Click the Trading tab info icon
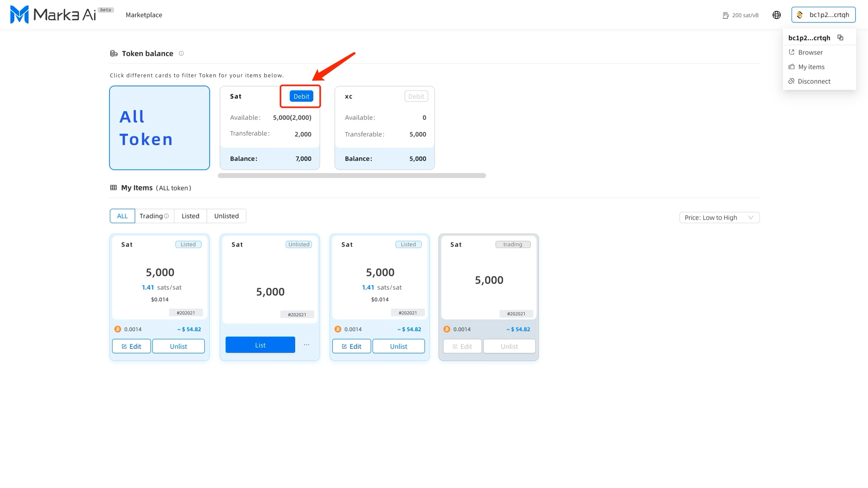The height and width of the screenshot is (488, 868). pyautogui.click(x=167, y=216)
